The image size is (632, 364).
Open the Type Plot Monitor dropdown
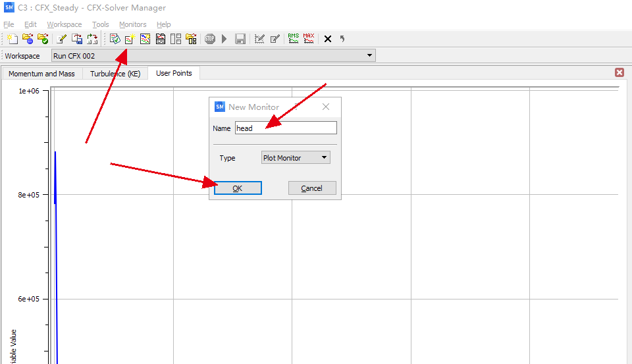click(x=296, y=158)
